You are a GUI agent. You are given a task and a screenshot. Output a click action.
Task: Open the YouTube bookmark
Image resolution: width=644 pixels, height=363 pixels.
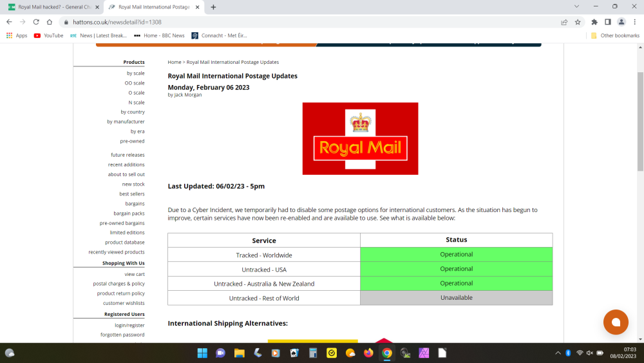(48, 35)
